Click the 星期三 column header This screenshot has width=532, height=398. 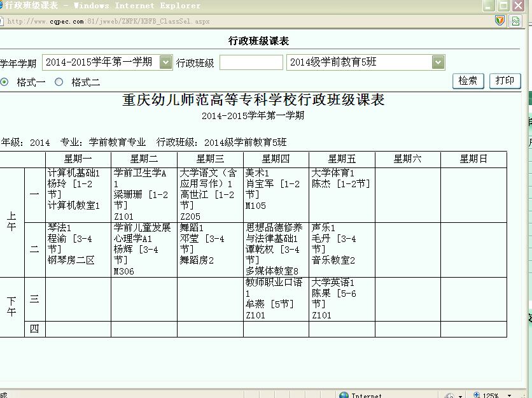pos(210,159)
